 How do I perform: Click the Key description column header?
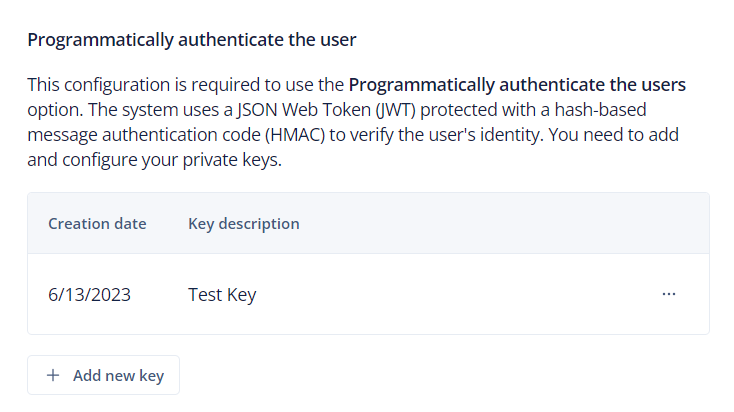coord(243,223)
